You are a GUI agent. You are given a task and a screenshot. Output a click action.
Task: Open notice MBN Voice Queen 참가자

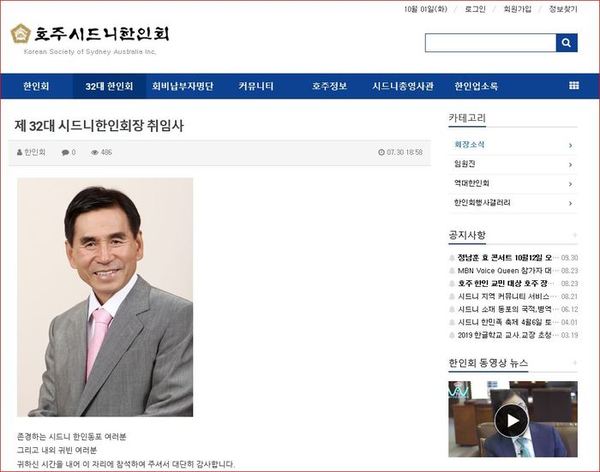click(504, 271)
